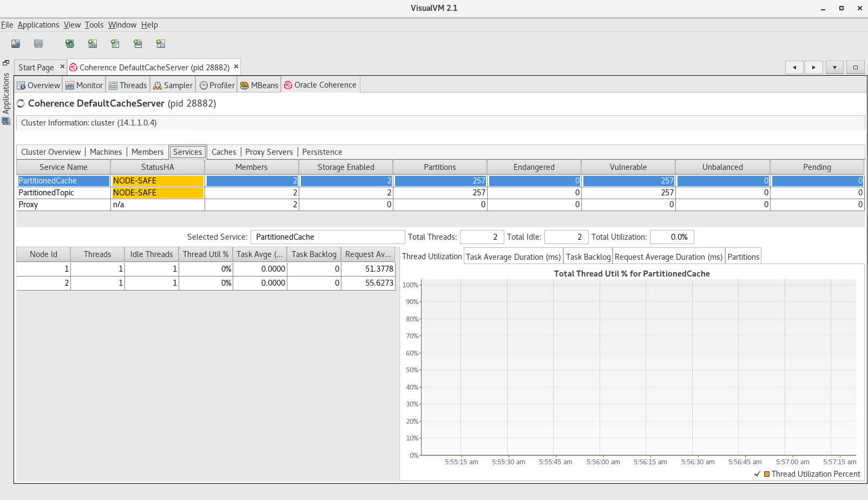Close the Start Page tab
Image resolution: width=868 pixels, height=500 pixels.
pyautogui.click(x=62, y=67)
